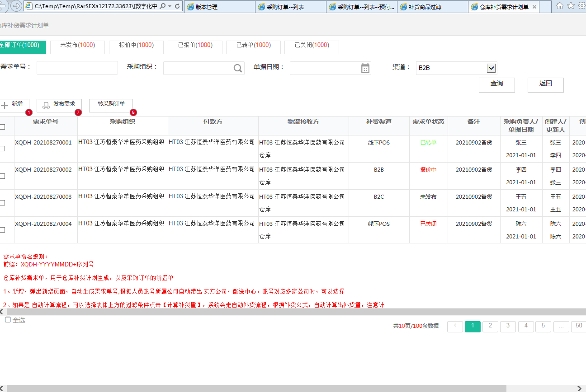586x392 pixels.
Task: Open the 版本管理 browser tab
Action: pos(219,7)
